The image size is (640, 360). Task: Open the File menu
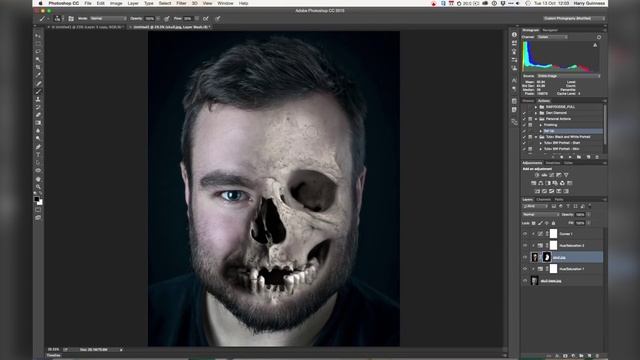88,3
